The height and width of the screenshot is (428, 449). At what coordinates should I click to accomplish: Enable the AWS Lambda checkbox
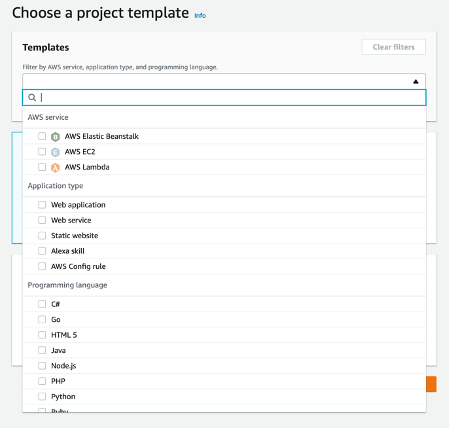pos(42,167)
